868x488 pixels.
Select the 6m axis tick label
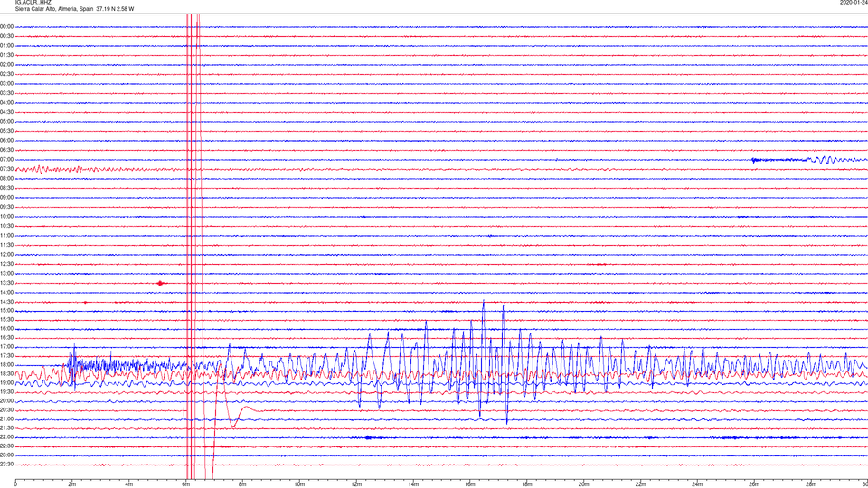pos(186,484)
